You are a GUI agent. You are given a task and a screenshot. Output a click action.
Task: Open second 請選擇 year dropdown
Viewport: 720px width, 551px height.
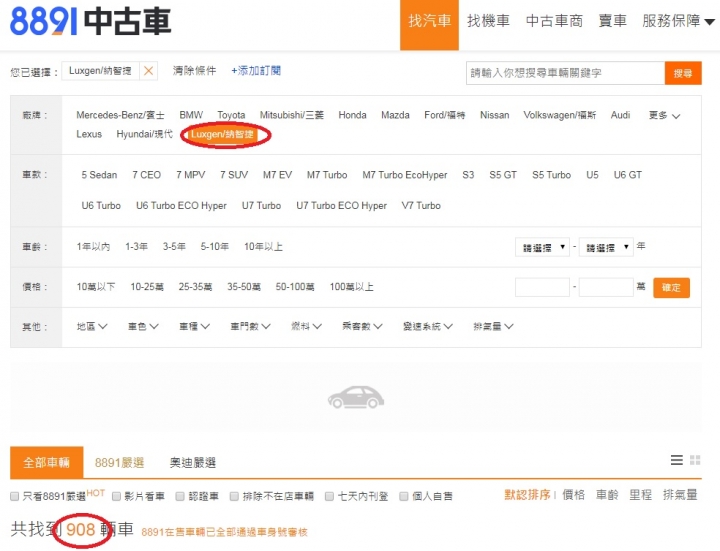click(x=606, y=247)
